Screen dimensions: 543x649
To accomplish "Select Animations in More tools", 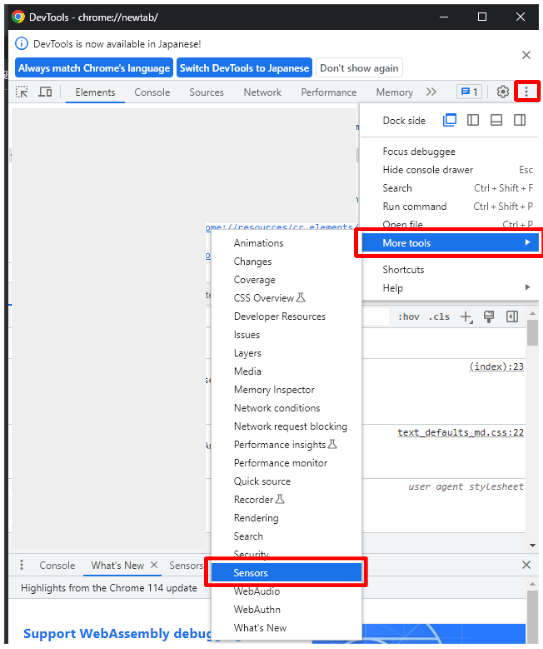I will point(286,243).
